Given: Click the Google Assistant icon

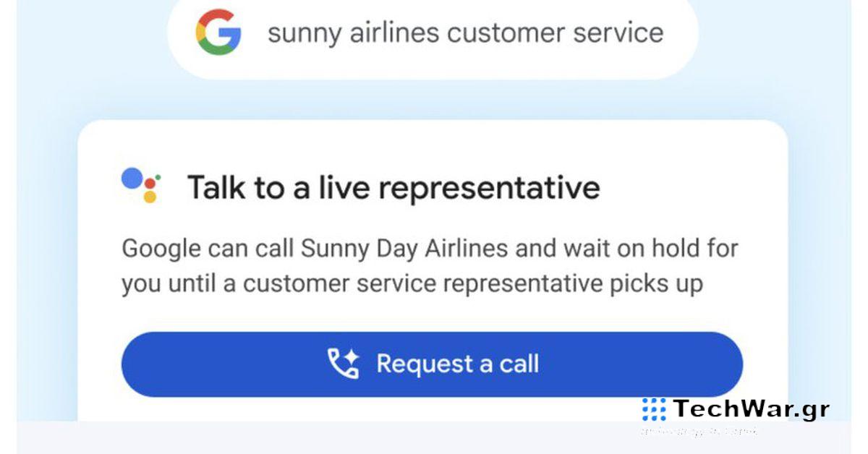Looking at the screenshot, I should pos(142,185).
